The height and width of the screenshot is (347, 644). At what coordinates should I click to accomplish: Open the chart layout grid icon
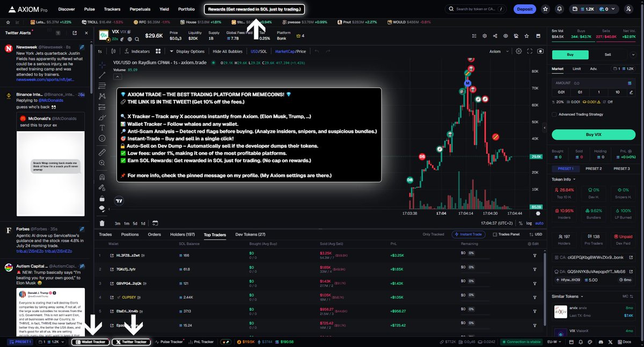[x=158, y=52]
